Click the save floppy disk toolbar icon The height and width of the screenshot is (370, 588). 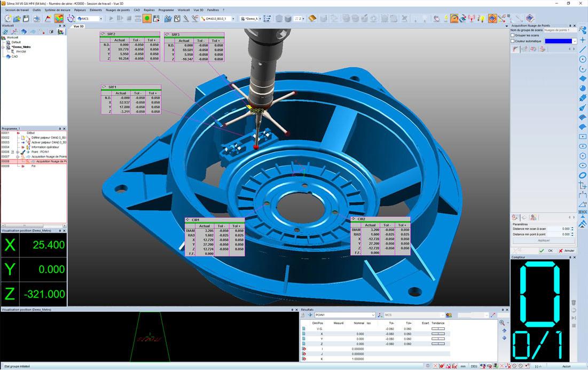click(26, 18)
